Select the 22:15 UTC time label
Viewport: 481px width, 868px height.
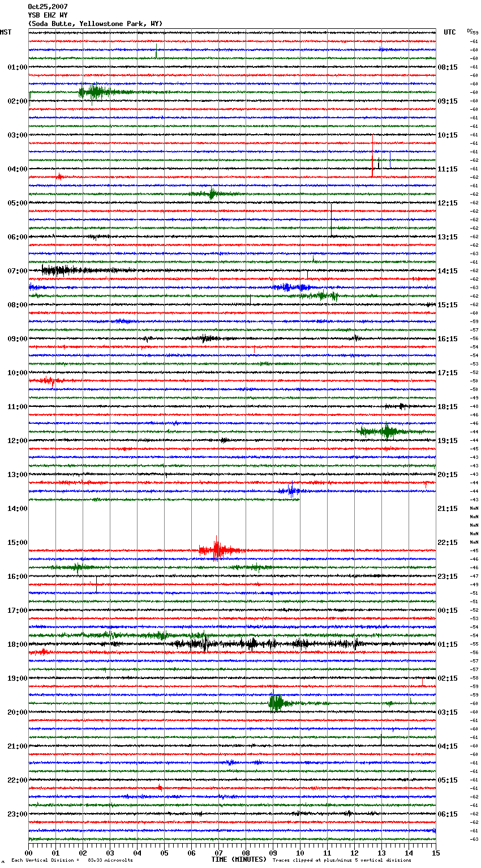click(x=448, y=543)
